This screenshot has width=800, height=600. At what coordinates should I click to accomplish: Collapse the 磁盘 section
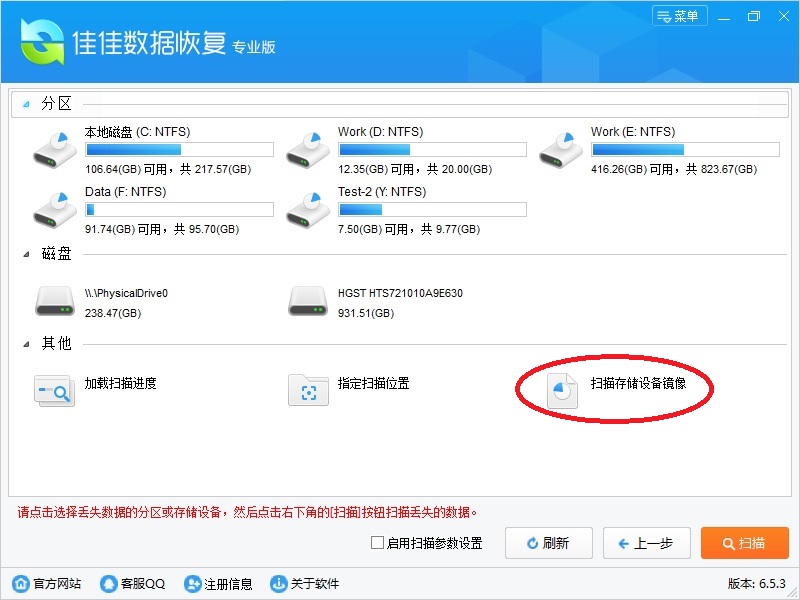(27, 255)
